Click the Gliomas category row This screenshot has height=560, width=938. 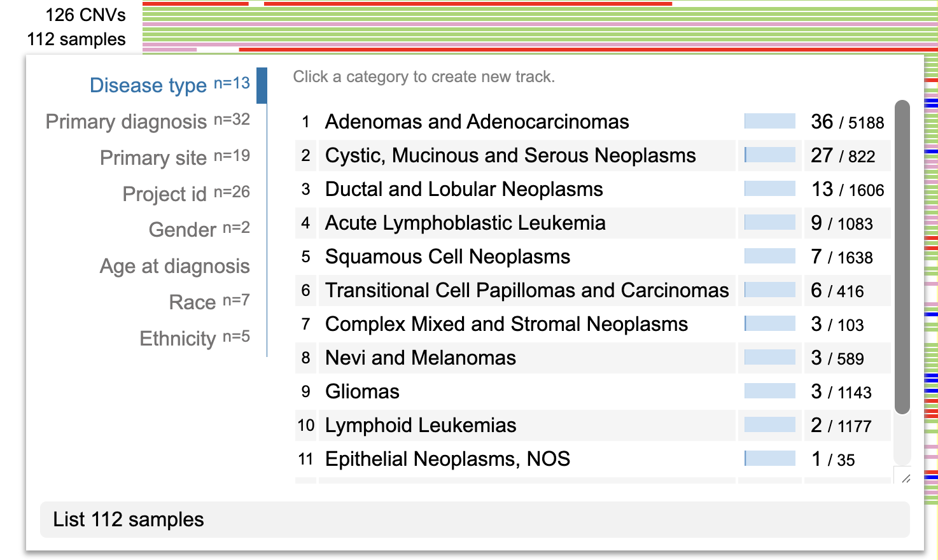(362, 391)
